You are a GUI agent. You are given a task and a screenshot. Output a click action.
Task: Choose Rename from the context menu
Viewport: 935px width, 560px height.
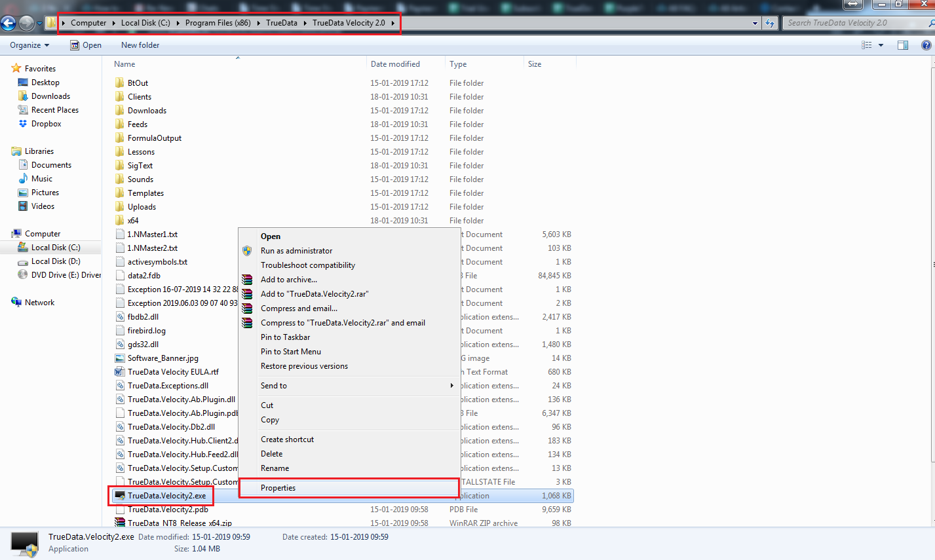(349, 468)
